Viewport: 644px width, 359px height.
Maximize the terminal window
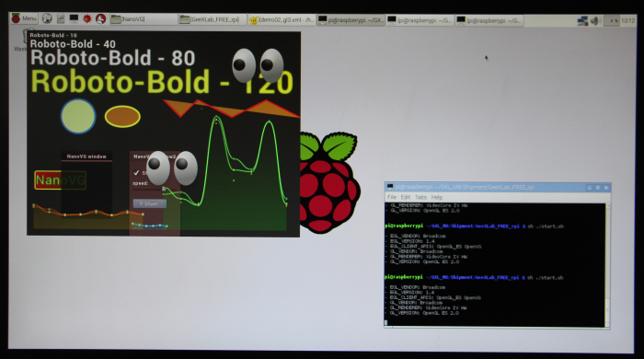pos(598,188)
